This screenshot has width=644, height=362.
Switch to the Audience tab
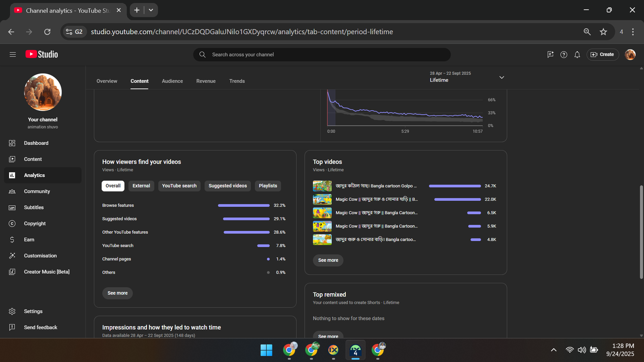(x=172, y=81)
